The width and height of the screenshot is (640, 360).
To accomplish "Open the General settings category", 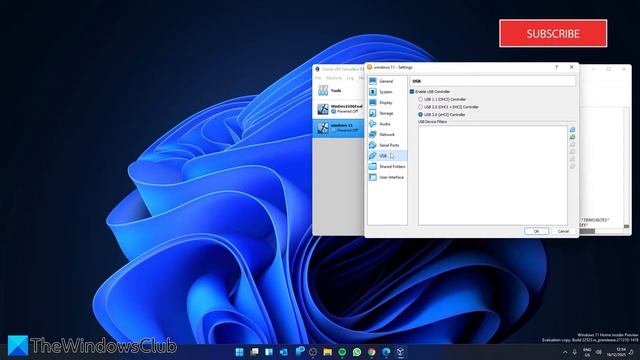I will pos(387,81).
